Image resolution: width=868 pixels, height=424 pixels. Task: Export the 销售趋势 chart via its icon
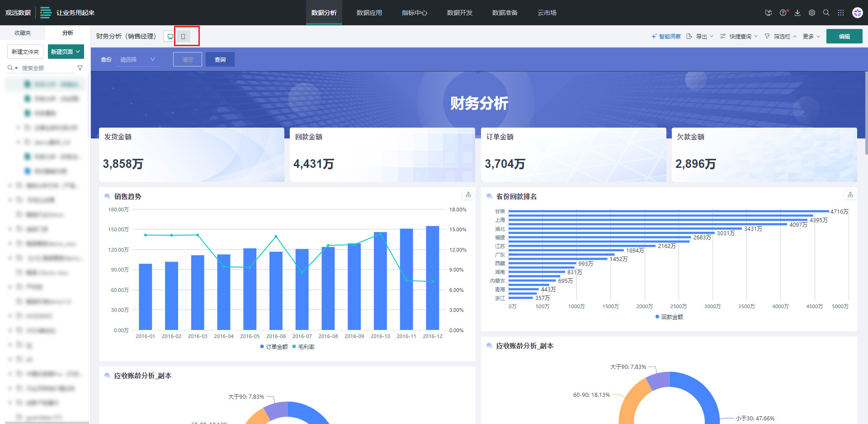point(468,195)
